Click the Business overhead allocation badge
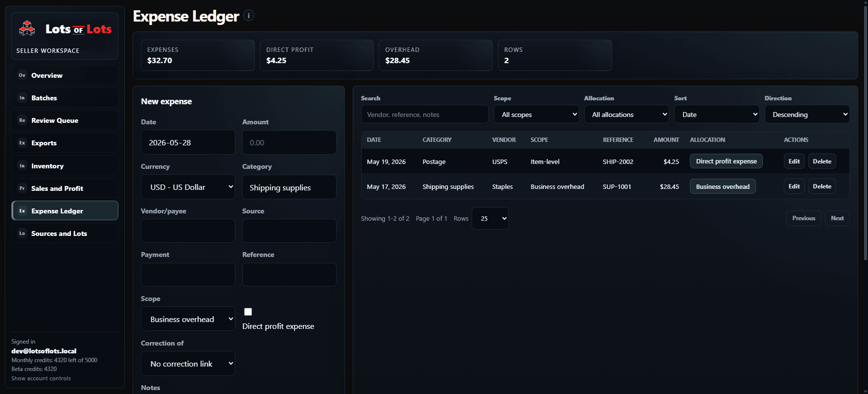This screenshot has height=394, width=868. pos(723,186)
